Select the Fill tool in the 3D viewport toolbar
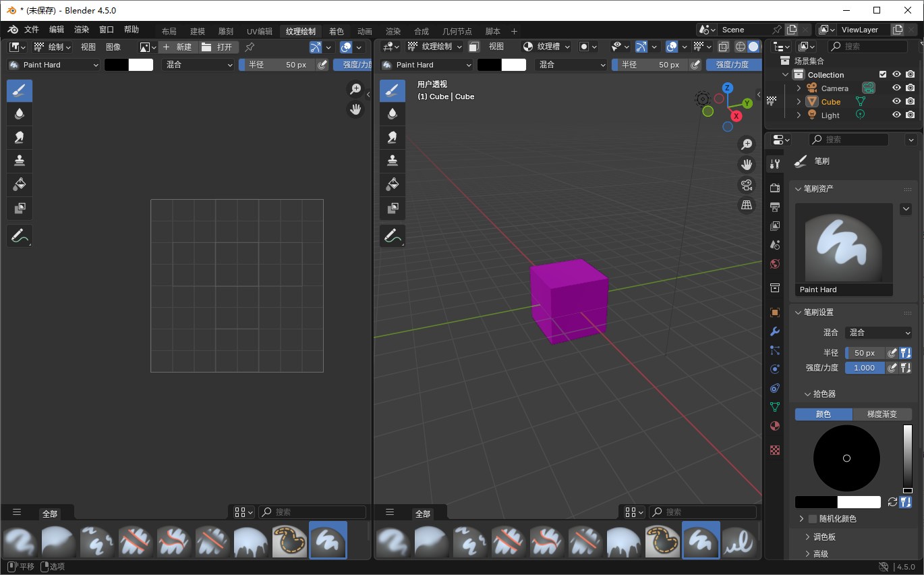The height and width of the screenshot is (575, 924). click(x=393, y=184)
